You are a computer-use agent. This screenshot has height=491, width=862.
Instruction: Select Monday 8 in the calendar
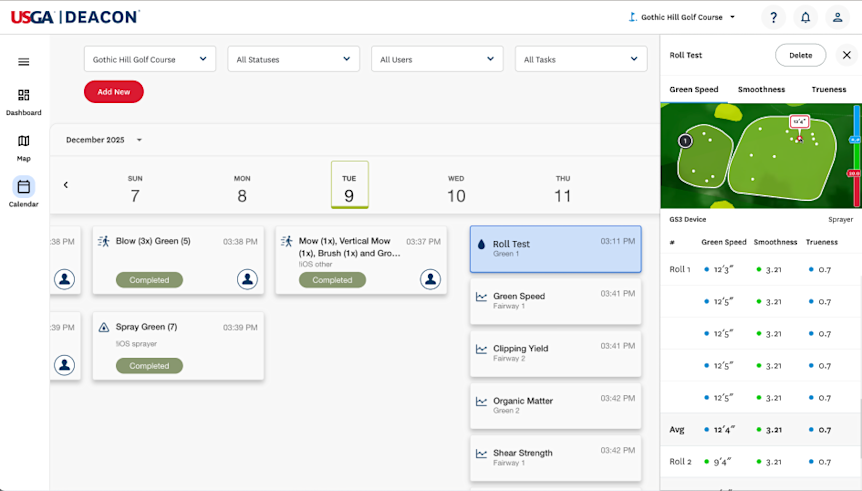(242, 189)
